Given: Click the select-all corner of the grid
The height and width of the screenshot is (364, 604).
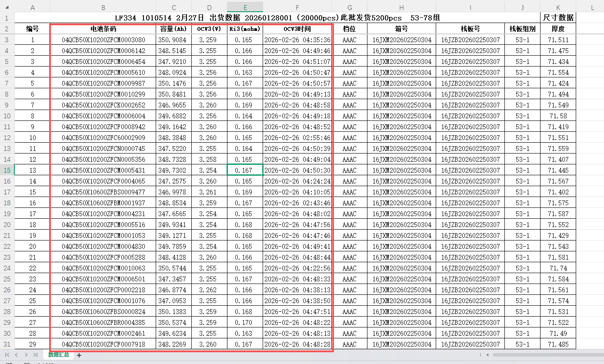Looking at the screenshot, I should pyautogui.click(x=7, y=7).
